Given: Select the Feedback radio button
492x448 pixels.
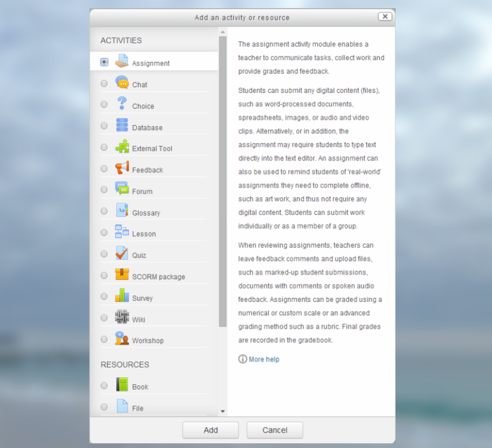Looking at the screenshot, I should tap(104, 169).
